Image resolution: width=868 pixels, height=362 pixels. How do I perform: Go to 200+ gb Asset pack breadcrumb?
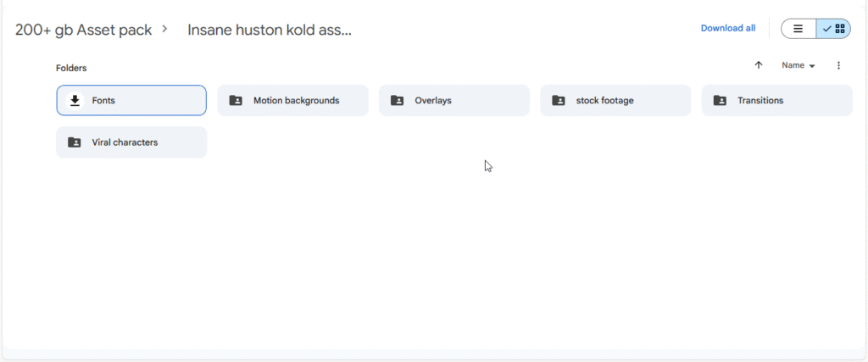click(83, 30)
